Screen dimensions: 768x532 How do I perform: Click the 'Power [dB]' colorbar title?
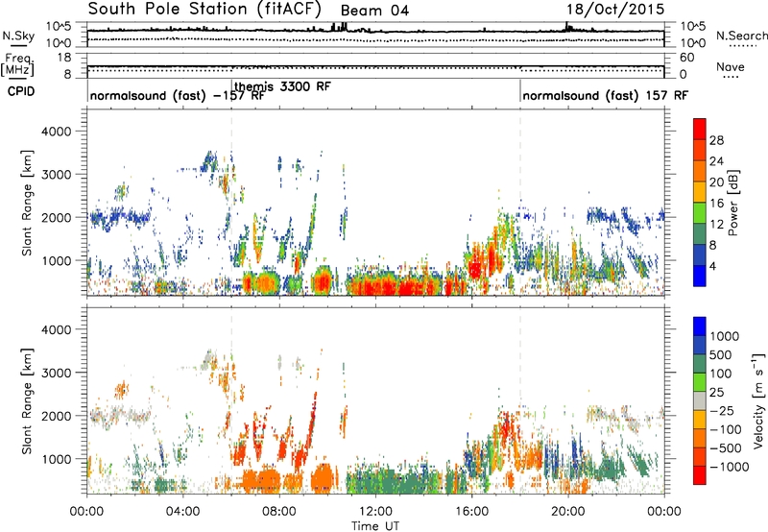tap(732, 203)
